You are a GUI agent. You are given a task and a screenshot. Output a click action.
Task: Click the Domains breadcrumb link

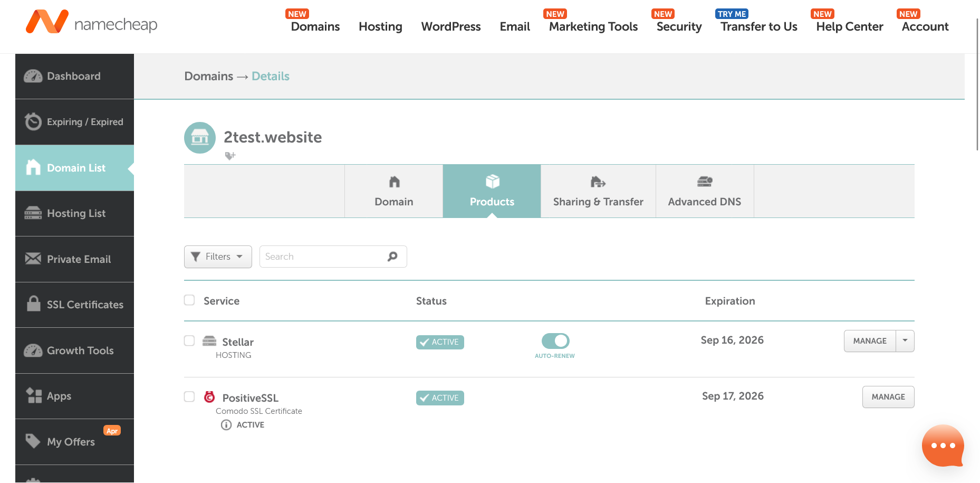[x=209, y=76]
